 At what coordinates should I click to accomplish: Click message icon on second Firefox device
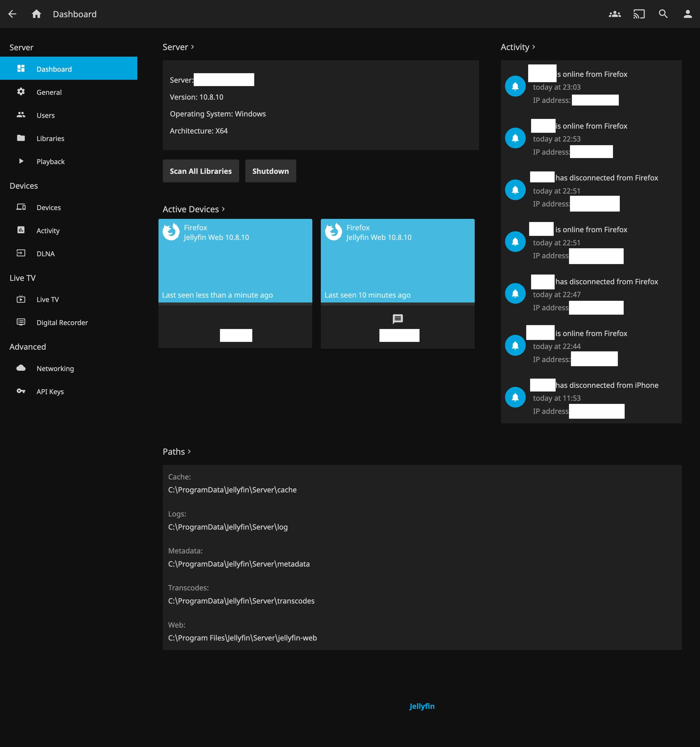coord(397,319)
